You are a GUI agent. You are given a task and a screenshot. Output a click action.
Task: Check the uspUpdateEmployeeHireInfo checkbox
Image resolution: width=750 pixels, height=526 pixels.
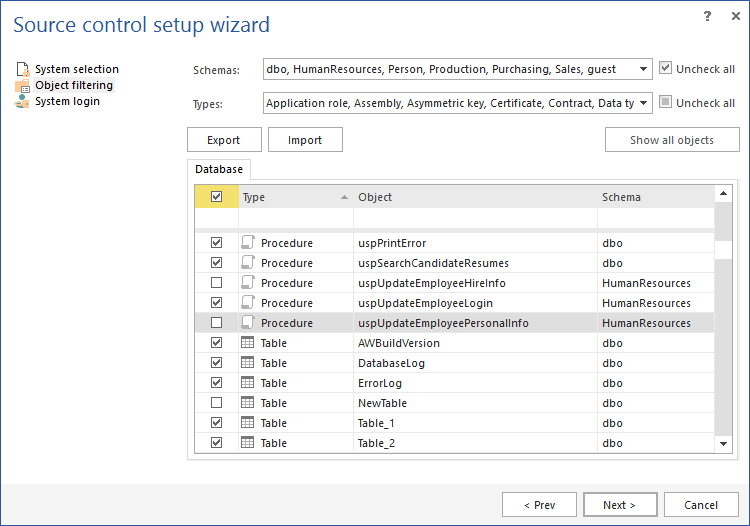pos(217,283)
